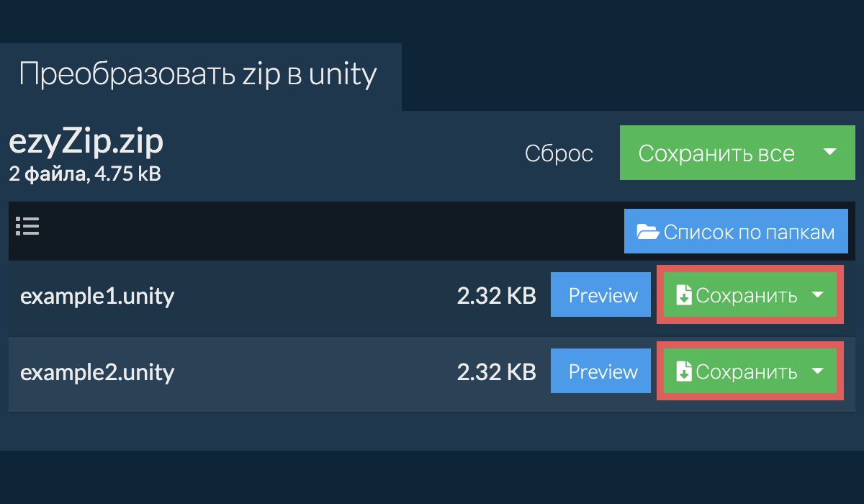The image size is (864, 504).
Task: Click the open folder icon
Action: [x=647, y=232]
